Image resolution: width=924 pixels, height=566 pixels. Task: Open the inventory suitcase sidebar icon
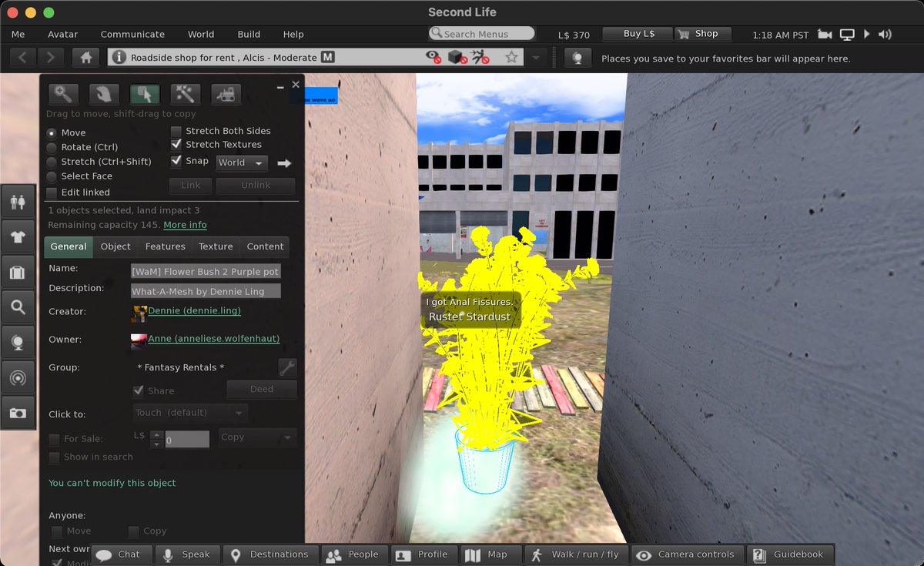(x=18, y=273)
